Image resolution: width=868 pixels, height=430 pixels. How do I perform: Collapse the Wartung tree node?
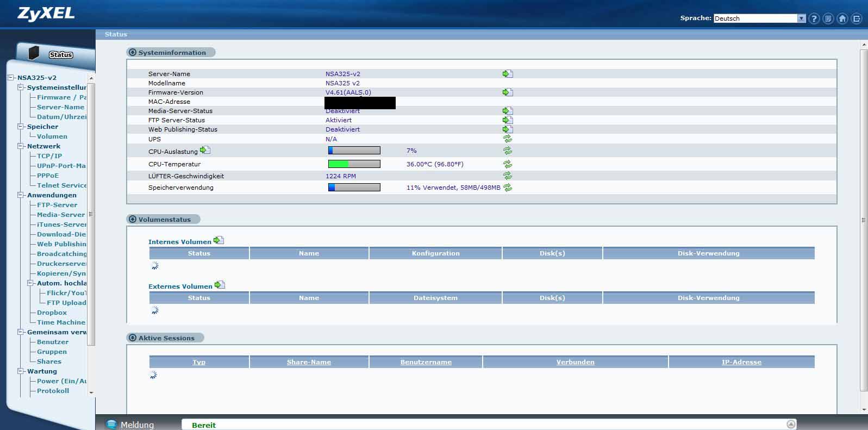[20, 371]
